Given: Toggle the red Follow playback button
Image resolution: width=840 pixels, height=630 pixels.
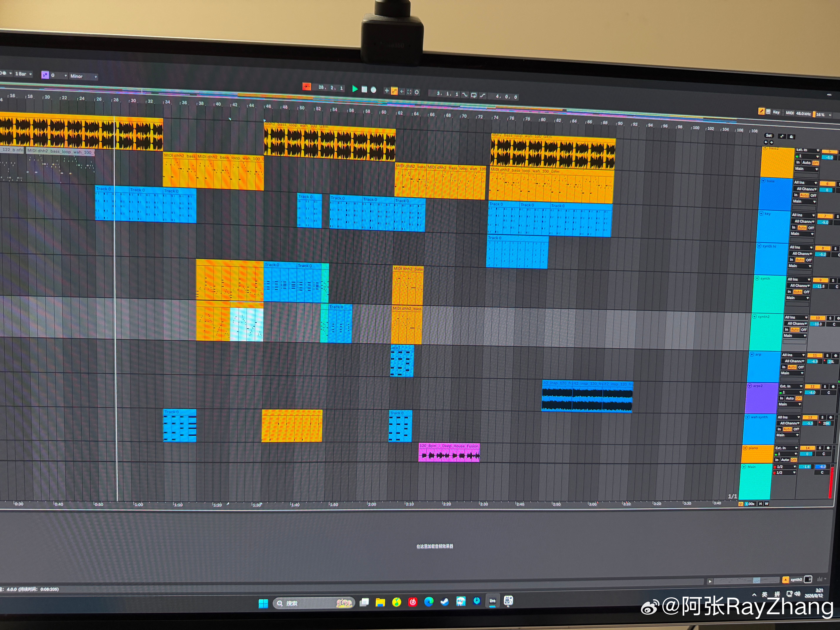Looking at the screenshot, I should [x=306, y=87].
